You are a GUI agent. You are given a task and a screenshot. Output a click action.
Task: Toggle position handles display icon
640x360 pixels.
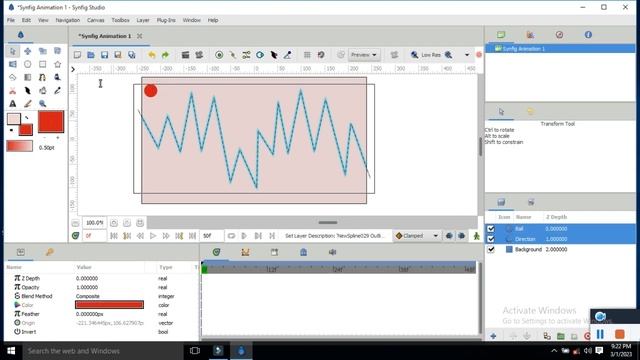pos(219,55)
